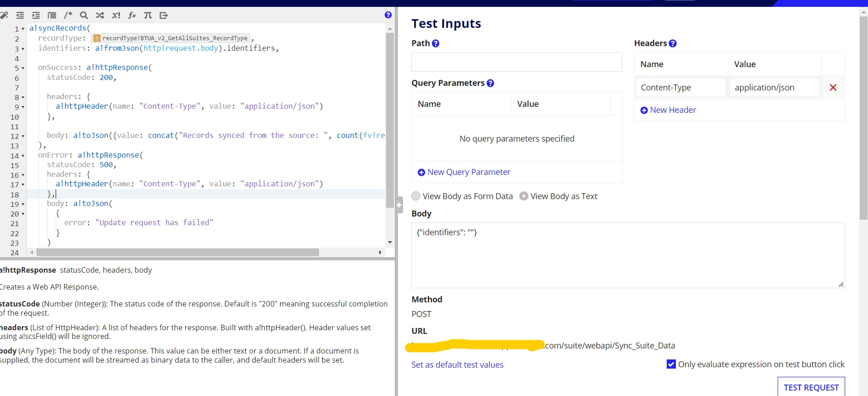Add a New Header
Viewport: 868px width, 396px height.
tap(668, 110)
